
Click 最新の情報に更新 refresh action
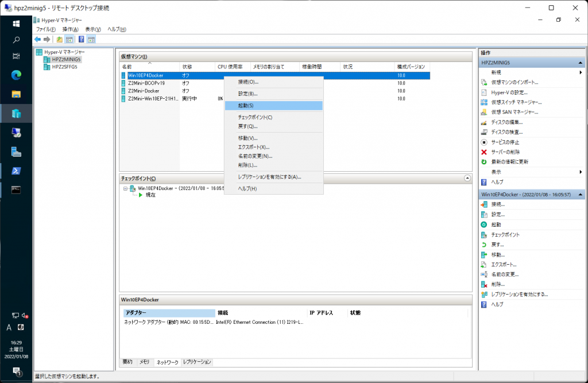pos(509,162)
